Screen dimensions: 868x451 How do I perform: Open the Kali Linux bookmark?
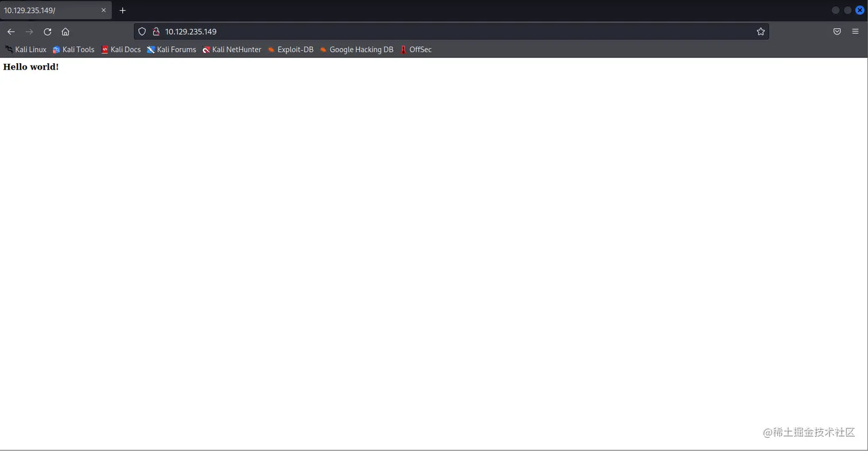click(x=26, y=49)
